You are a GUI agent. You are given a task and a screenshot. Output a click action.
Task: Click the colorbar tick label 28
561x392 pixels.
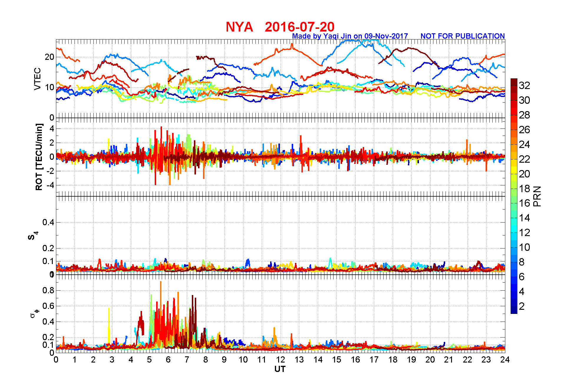click(x=524, y=115)
